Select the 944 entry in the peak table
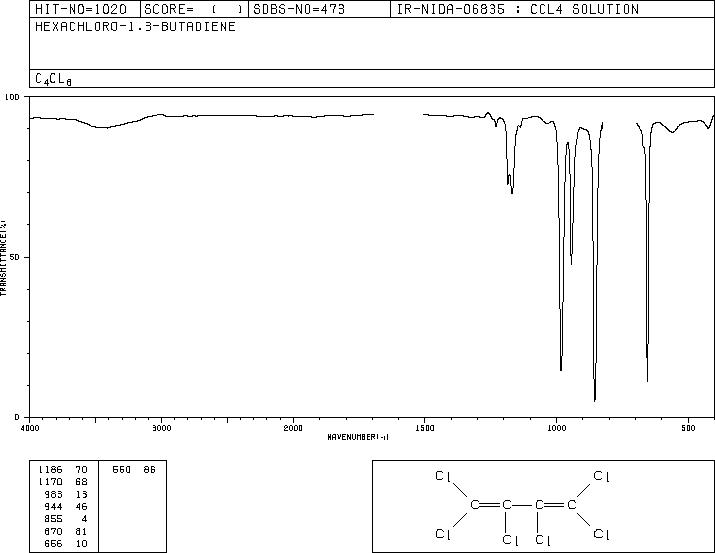Image resolution: width=715 pixels, height=553 pixels. coord(53,506)
